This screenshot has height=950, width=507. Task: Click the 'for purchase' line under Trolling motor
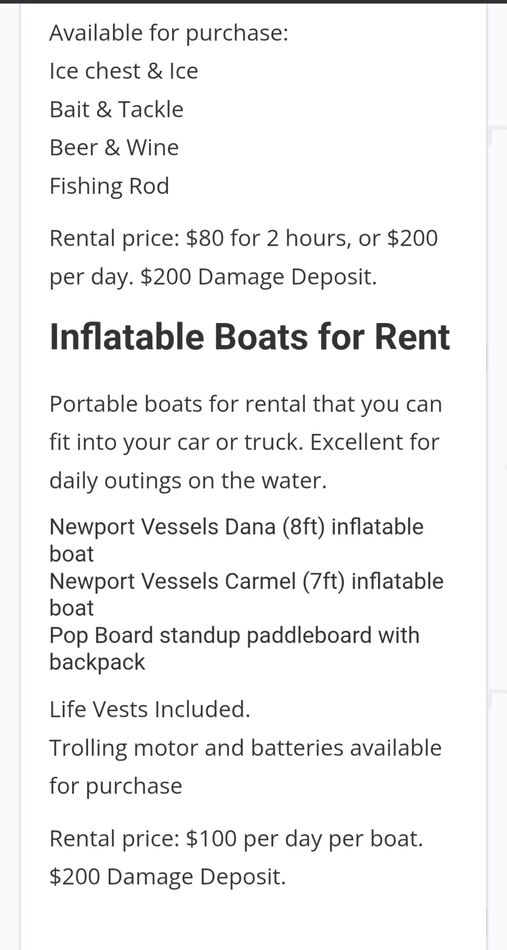point(116,786)
